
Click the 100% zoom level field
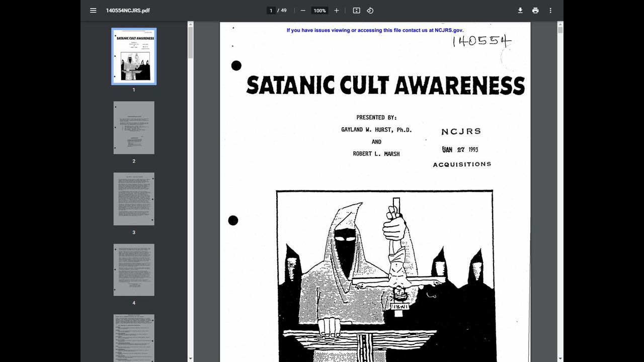coord(319,11)
